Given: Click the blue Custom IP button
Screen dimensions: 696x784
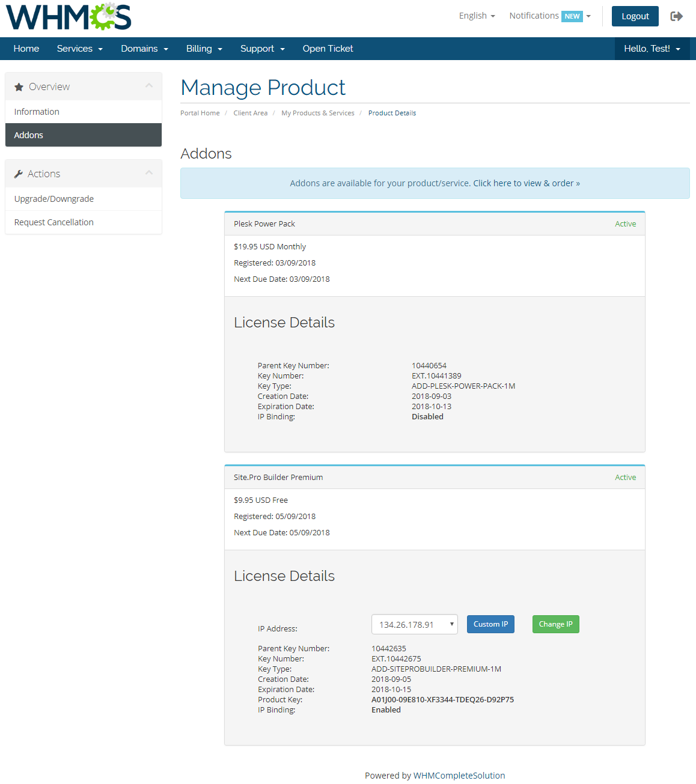Looking at the screenshot, I should 490,624.
